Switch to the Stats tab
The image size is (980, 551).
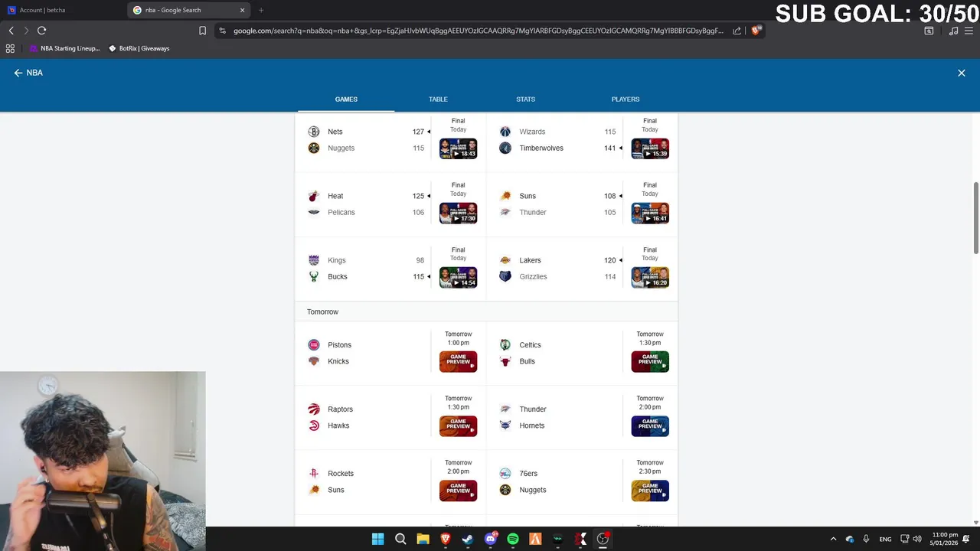tap(525, 99)
